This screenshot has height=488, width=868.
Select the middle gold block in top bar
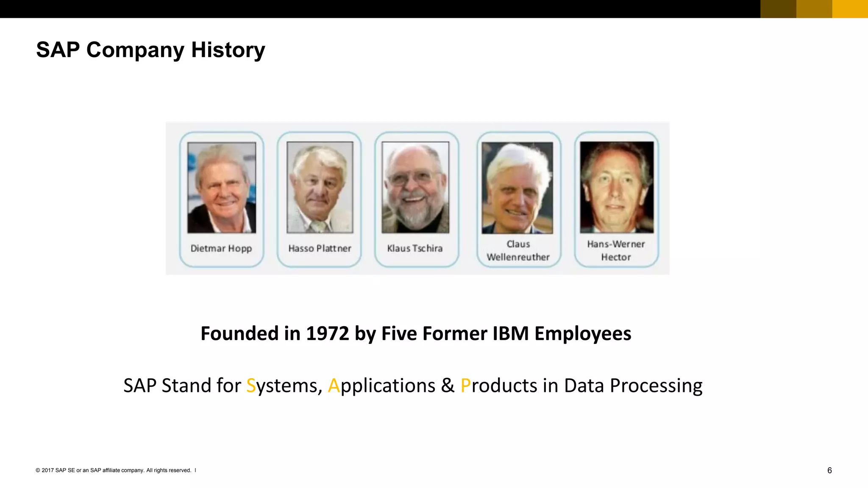pyautogui.click(x=814, y=9)
